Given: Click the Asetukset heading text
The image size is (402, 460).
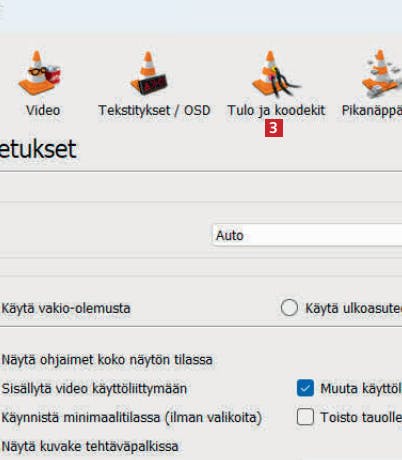Looking at the screenshot, I should pyautogui.click(x=38, y=149).
